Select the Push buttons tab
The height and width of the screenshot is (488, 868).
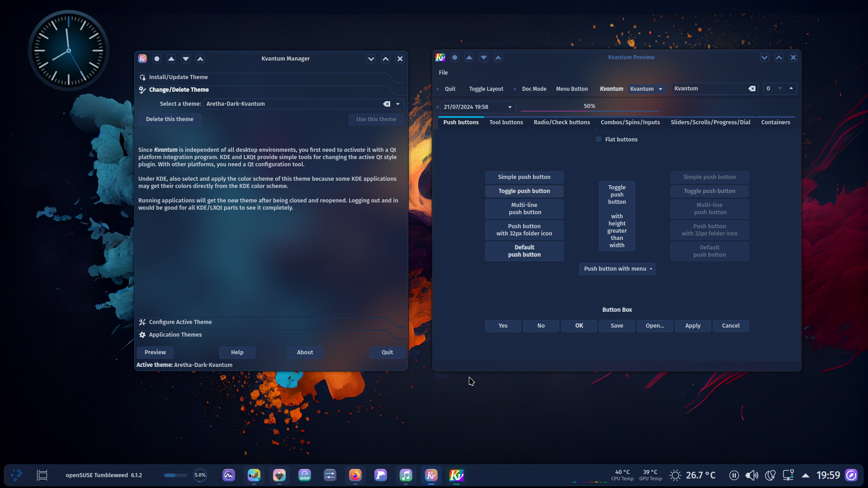[461, 122]
